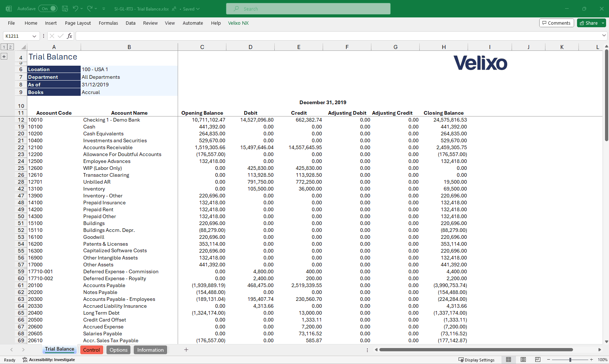Viewport: 609px width, 364px height.
Task: Open the Comments pane button
Action: 557,23
